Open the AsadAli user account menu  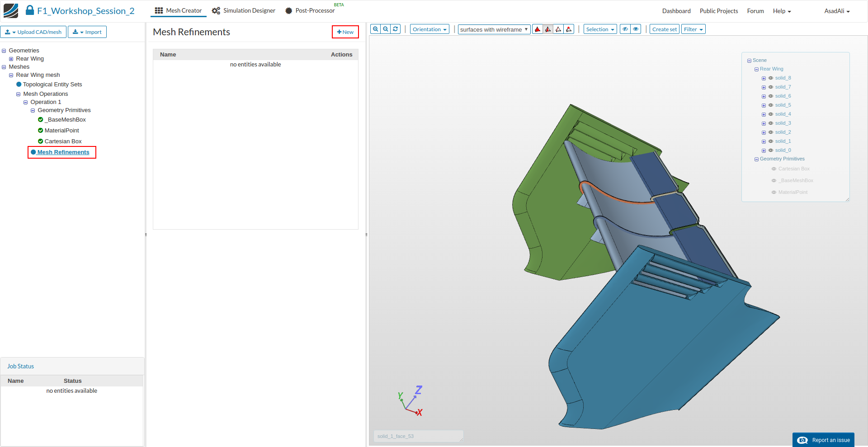[837, 11]
